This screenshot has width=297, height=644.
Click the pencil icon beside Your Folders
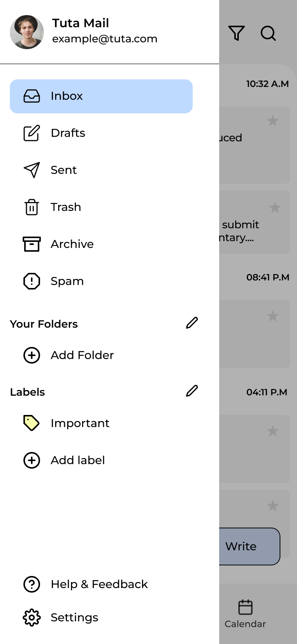pyautogui.click(x=192, y=323)
